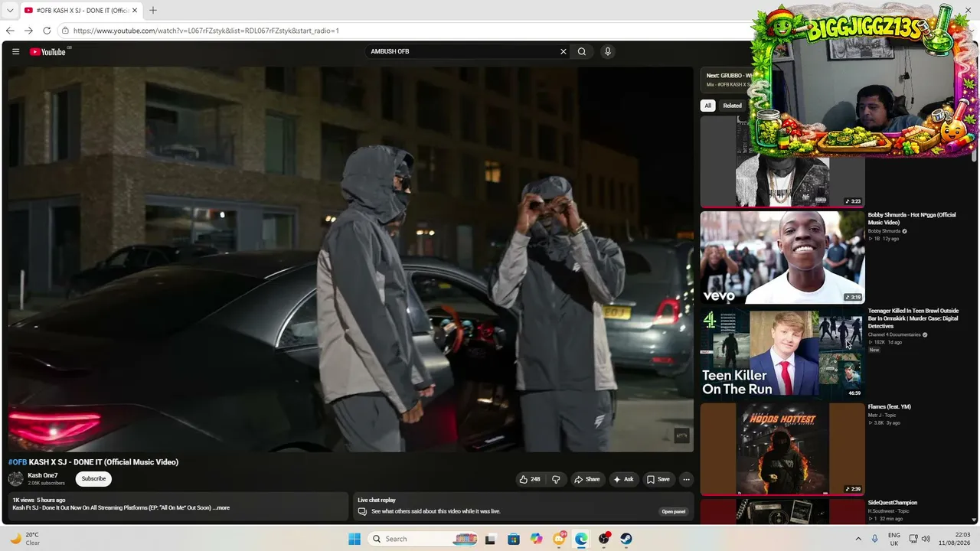980x551 pixels.
Task: Launch Microsoft Store from taskbar
Action: (x=514, y=539)
